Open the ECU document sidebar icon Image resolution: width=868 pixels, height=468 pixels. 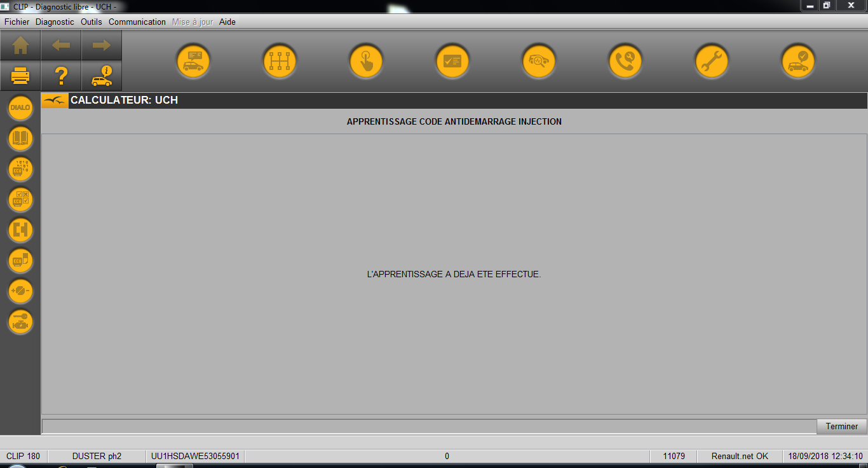pos(20,261)
